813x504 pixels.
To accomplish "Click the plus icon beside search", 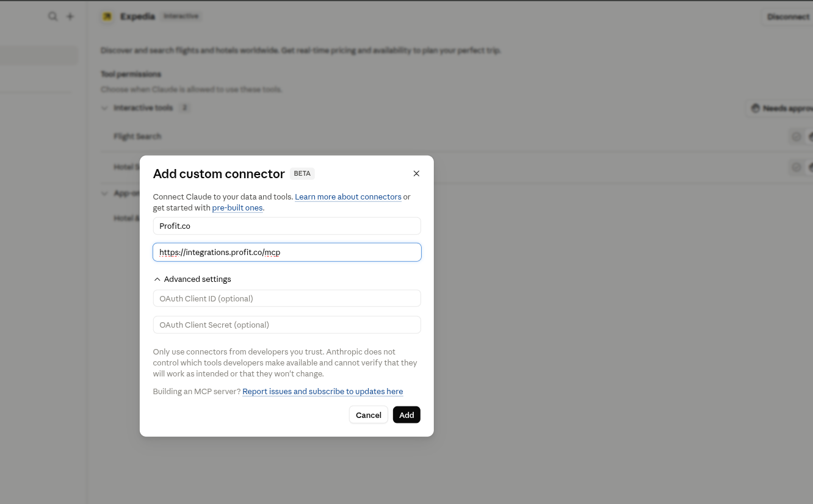I will pos(70,16).
